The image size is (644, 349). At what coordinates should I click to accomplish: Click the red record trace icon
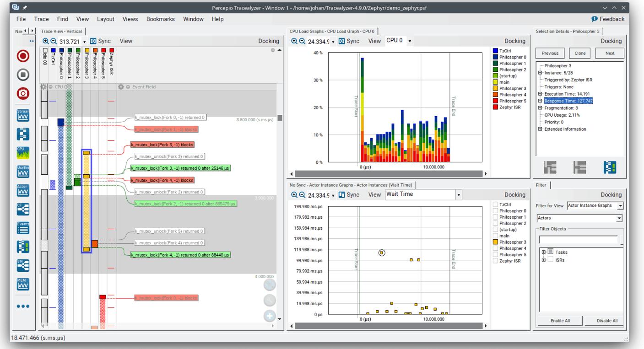point(23,56)
